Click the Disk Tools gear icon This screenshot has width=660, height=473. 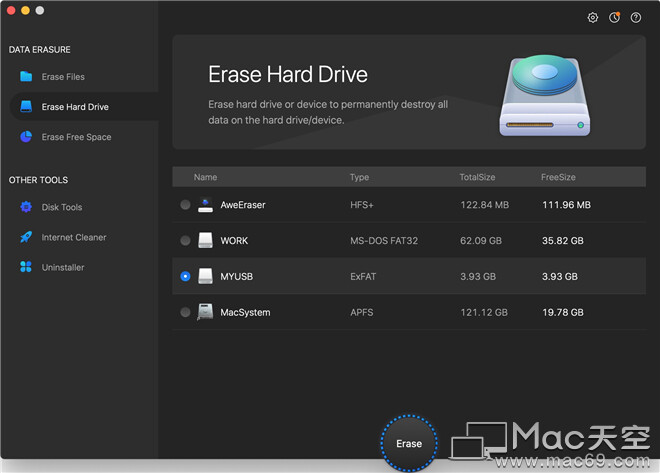tap(26, 207)
